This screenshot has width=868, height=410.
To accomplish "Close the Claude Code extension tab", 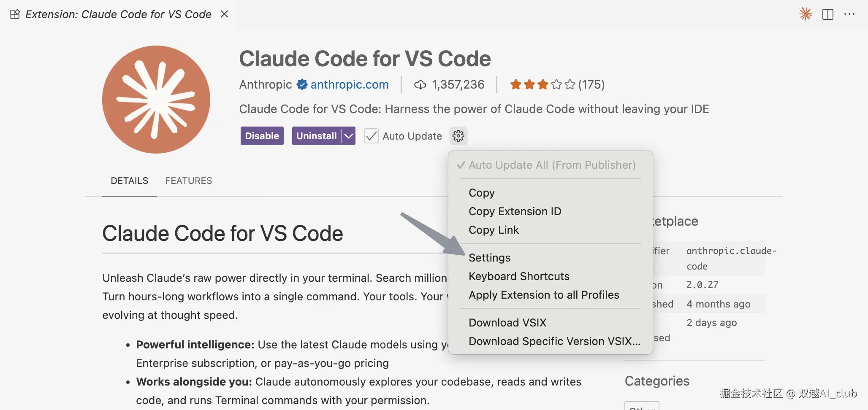I will coord(225,14).
